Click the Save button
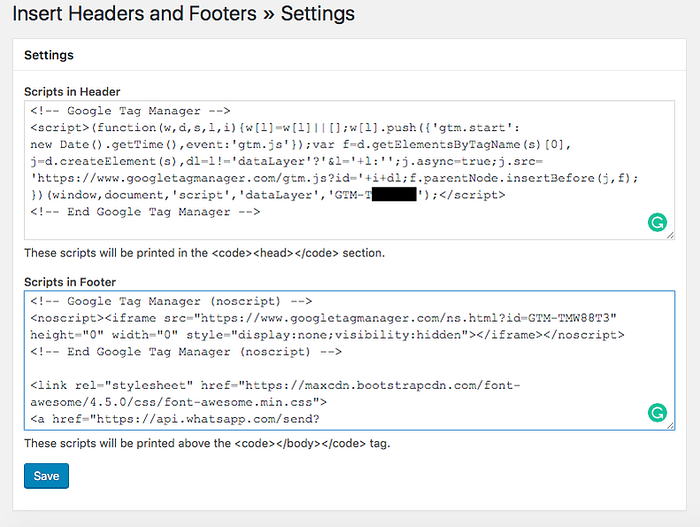Image resolution: width=700 pixels, height=527 pixels. pyautogui.click(x=46, y=476)
